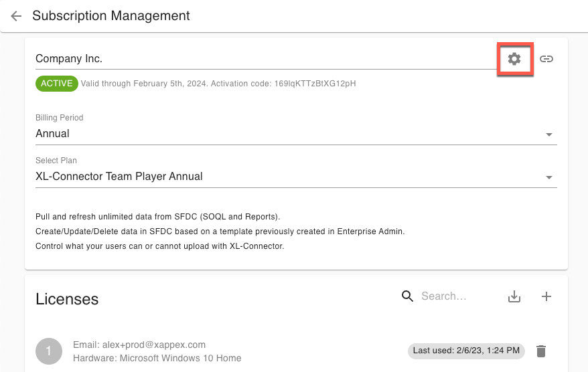Click the license email address text
The image size is (588, 372).
click(x=139, y=345)
